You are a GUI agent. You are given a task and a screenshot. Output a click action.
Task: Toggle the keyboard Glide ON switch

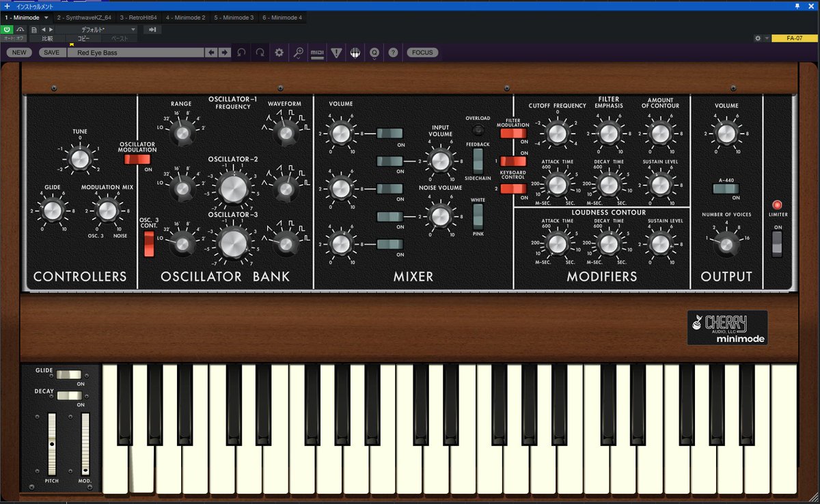pyautogui.click(x=68, y=374)
